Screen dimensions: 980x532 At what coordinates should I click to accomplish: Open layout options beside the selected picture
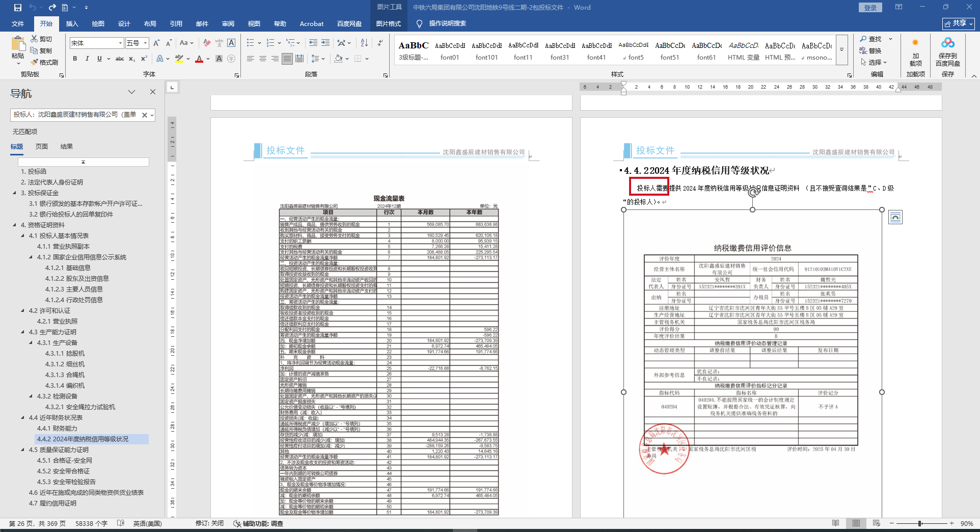[895, 218]
